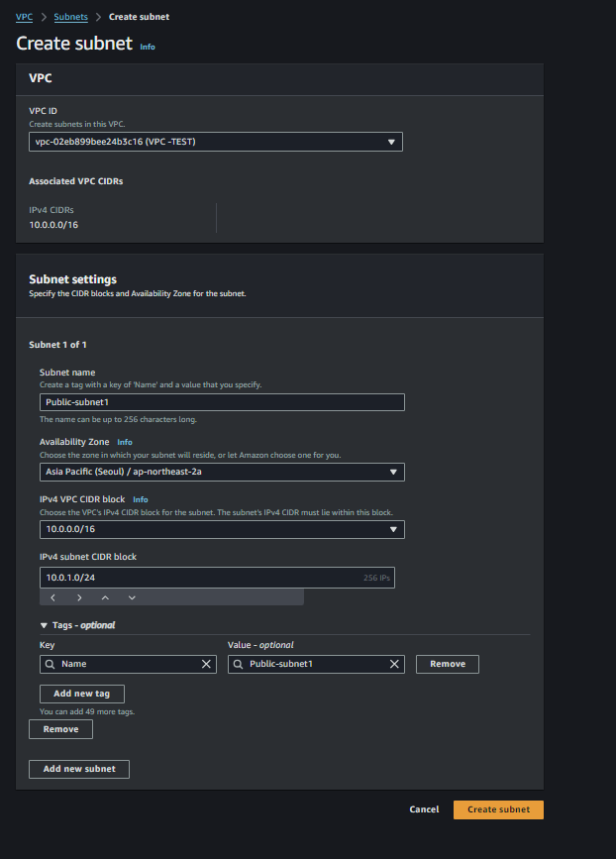
Task: Go to VPC breadcrumb link
Action: point(24,17)
